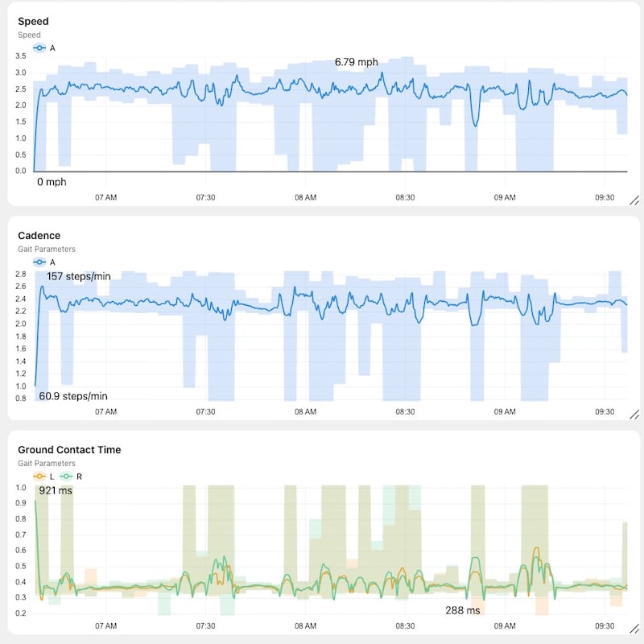Image resolution: width=644 pixels, height=644 pixels.
Task: Click the Speed subtitle under Speed heading
Action: (x=29, y=35)
